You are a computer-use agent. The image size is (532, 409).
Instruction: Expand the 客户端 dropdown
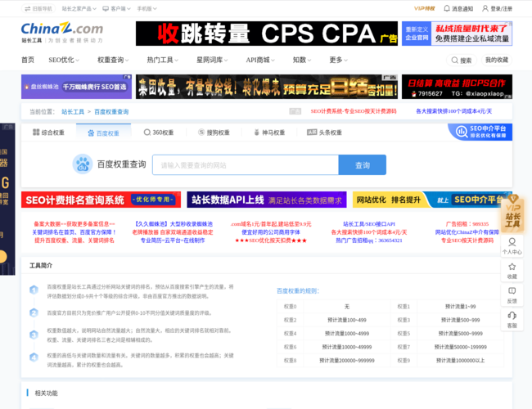(x=116, y=9)
